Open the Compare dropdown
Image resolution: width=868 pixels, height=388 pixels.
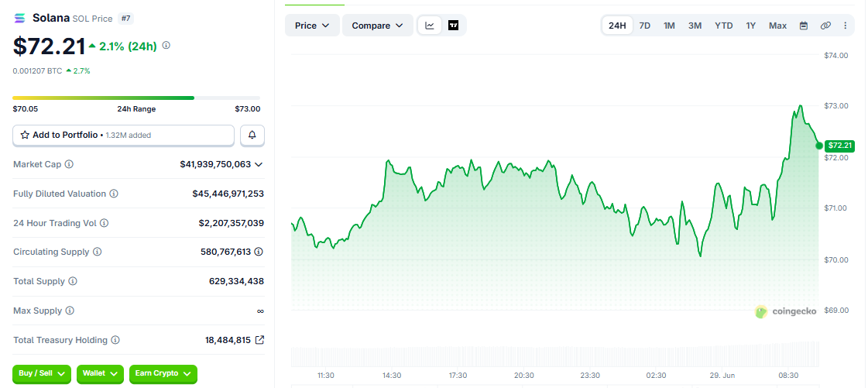(378, 26)
